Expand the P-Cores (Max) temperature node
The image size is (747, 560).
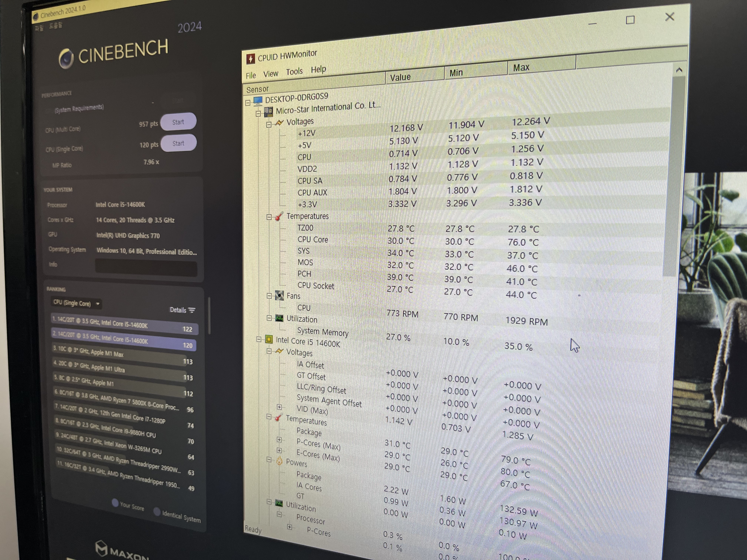(x=279, y=439)
